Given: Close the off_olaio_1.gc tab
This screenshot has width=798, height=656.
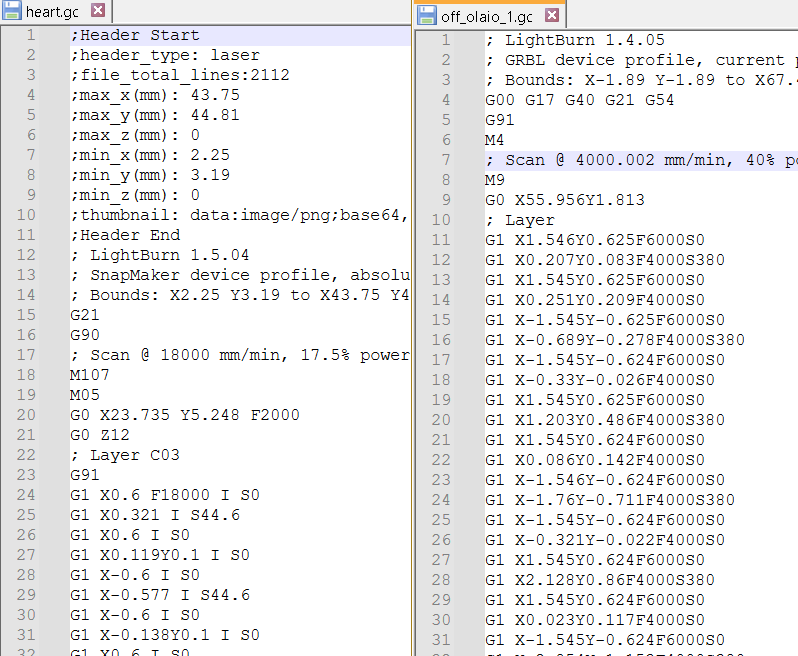Looking at the screenshot, I should click(552, 15).
